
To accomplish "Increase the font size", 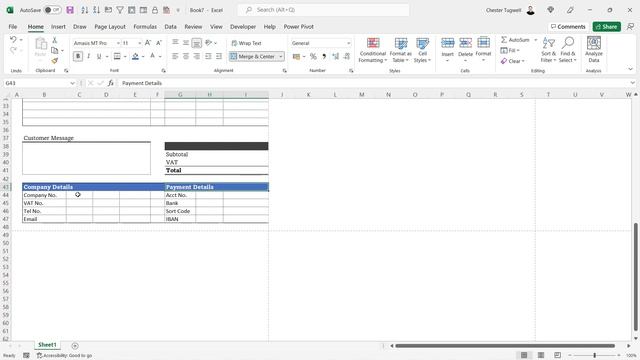I will pos(148,43).
